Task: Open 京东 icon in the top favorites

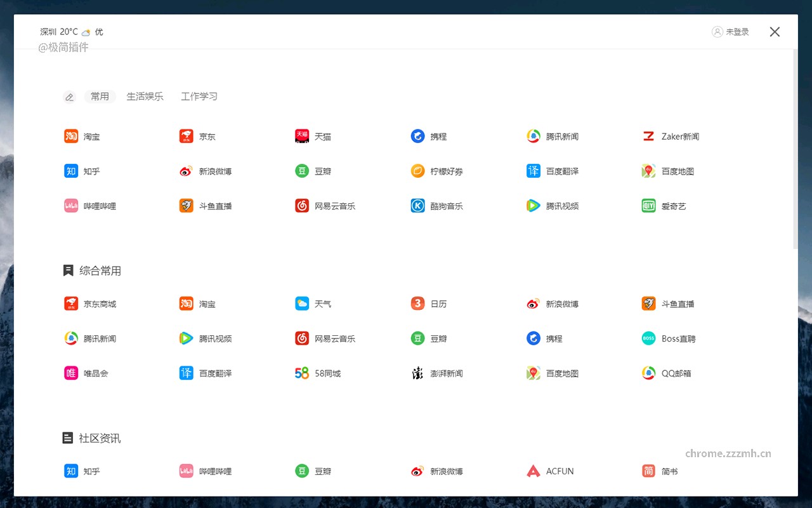Action: (187, 136)
